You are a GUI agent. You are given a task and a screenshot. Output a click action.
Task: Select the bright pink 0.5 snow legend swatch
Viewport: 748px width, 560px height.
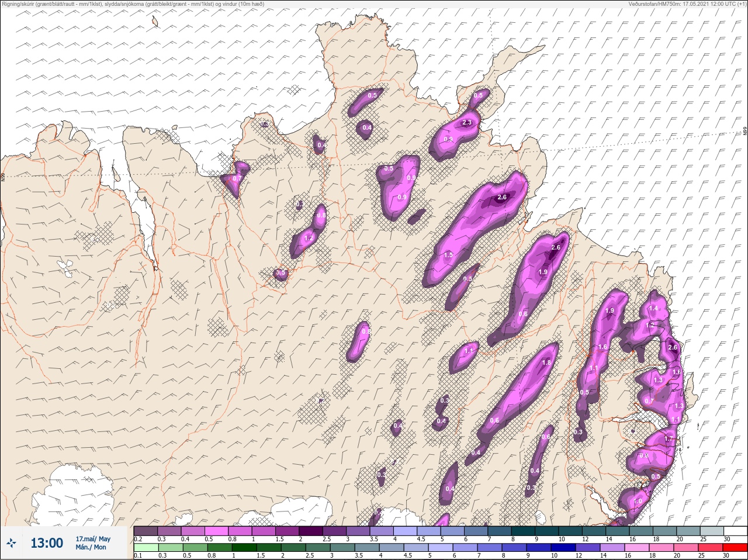point(216,531)
